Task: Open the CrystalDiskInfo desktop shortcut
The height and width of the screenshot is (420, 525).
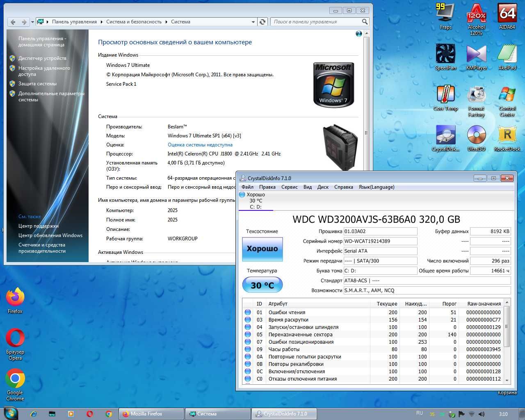Action: 445,138
